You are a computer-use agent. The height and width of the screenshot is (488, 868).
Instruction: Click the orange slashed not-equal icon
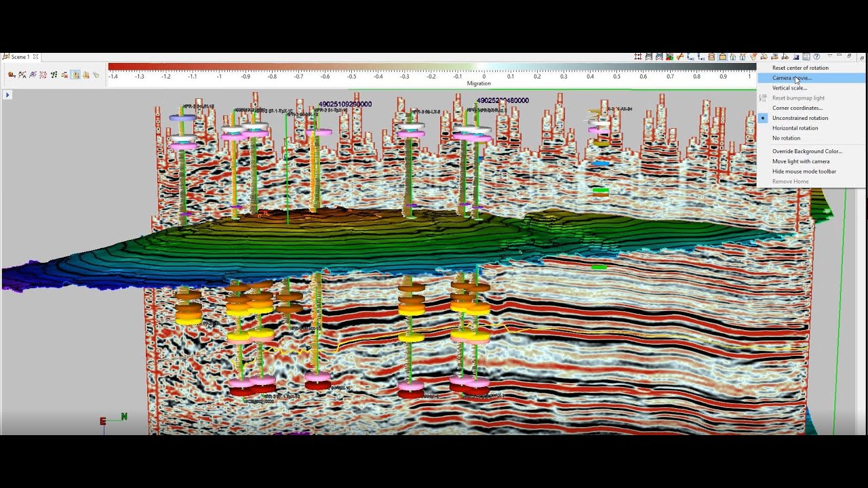(x=679, y=57)
